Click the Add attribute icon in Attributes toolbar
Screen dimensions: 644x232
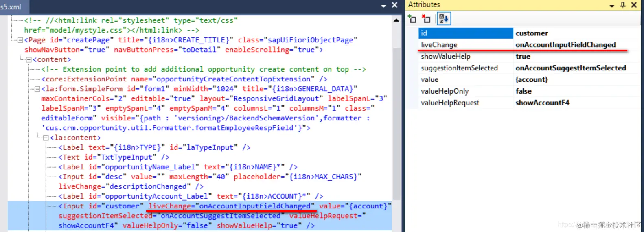[412, 19]
